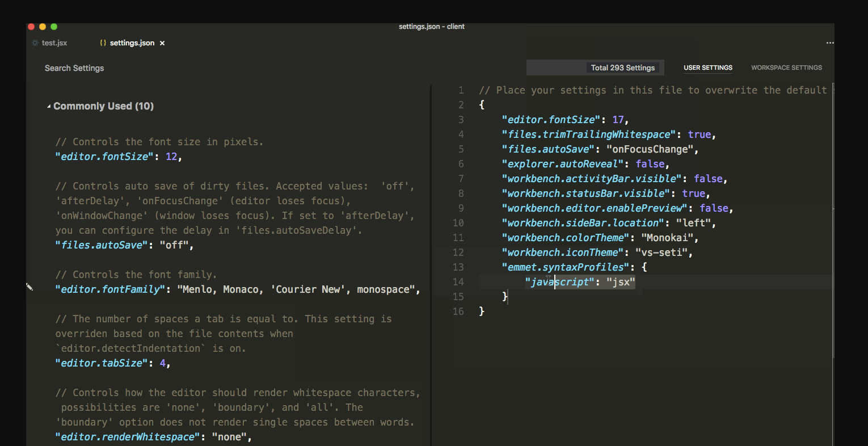The width and height of the screenshot is (868, 446).
Task: Click the "jsx" value on line 14
Action: click(x=621, y=282)
